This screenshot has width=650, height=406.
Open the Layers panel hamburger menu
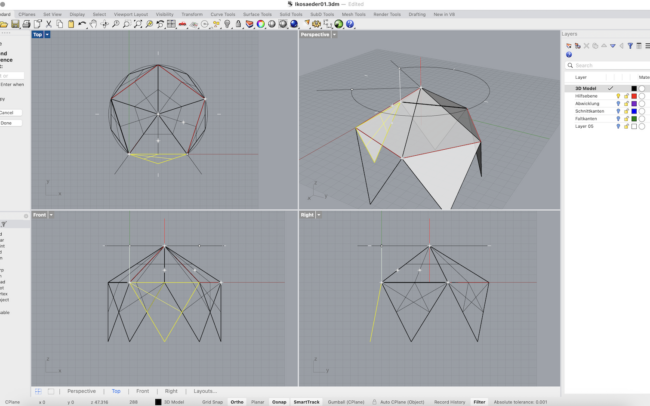click(647, 46)
